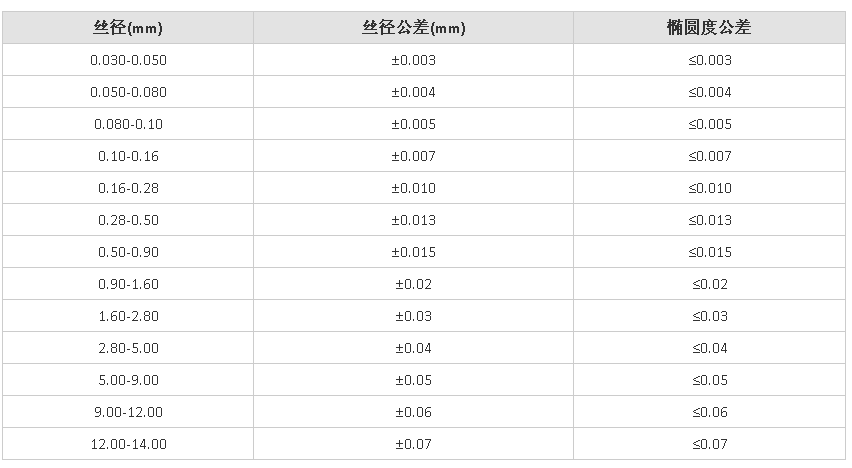
Task: Click the 0.080-0.10 range cell
Action: pyautogui.click(x=128, y=124)
